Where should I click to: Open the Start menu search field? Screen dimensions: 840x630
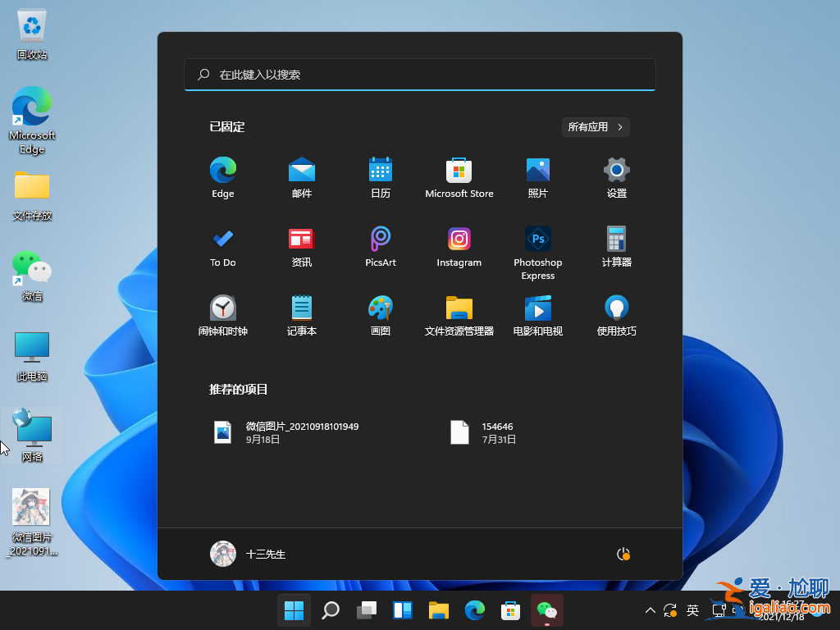tap(420, 75)
